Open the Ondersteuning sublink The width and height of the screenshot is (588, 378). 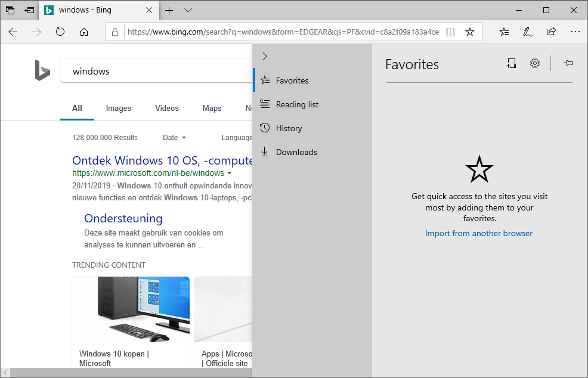click(123, 218)
